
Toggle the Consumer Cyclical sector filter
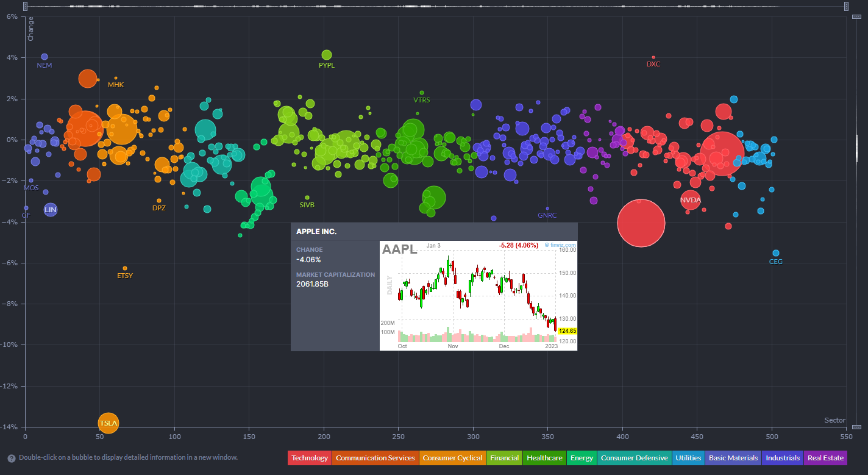pos(452,458)
